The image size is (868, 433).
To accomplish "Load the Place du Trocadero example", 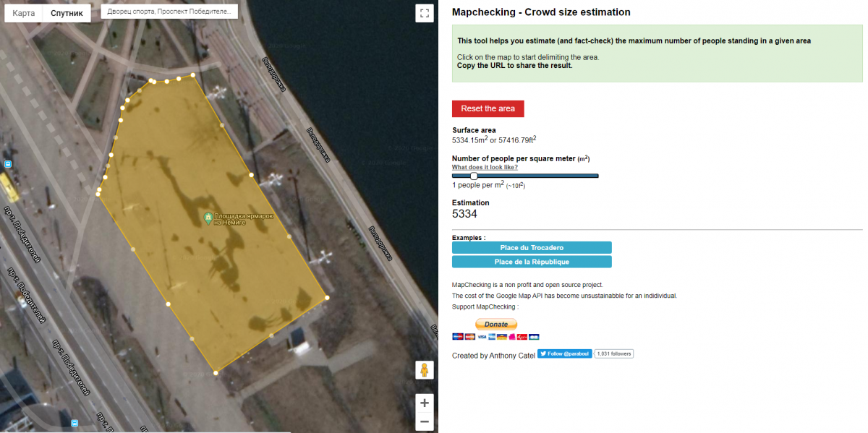I will (532, 247).
